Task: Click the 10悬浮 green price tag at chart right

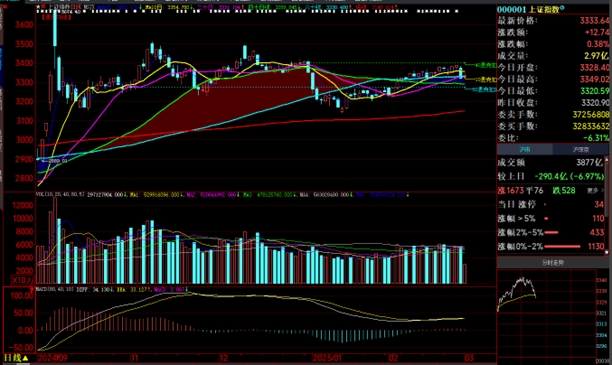Action: pyautogui.click(x=487, y=79)
